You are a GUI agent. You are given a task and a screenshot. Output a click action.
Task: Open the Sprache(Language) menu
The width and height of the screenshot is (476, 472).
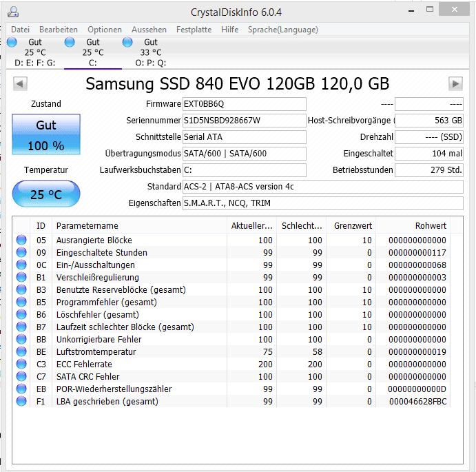click(283, 30)
